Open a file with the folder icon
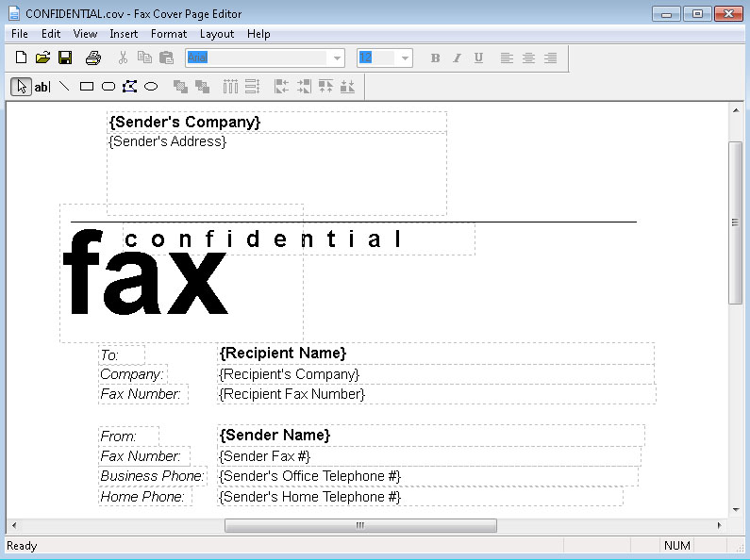 [42, 58]
